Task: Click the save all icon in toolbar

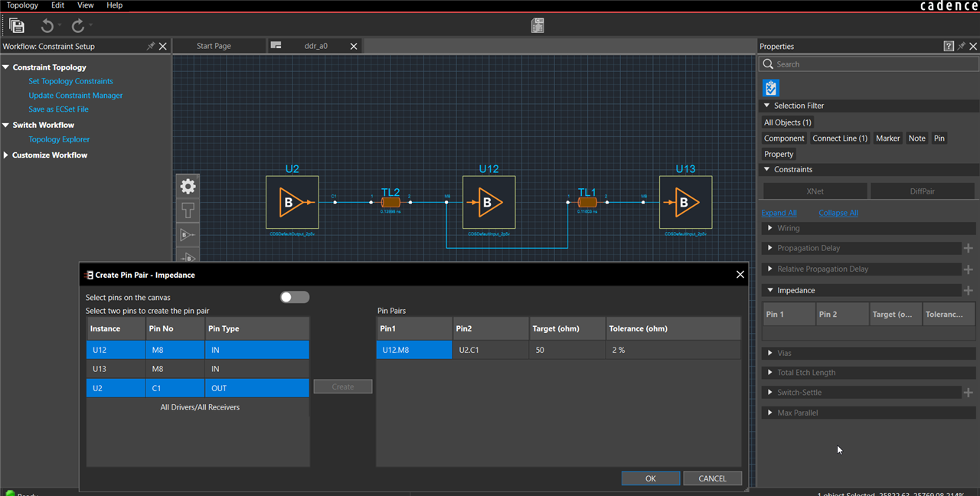Action: point(16,26)
